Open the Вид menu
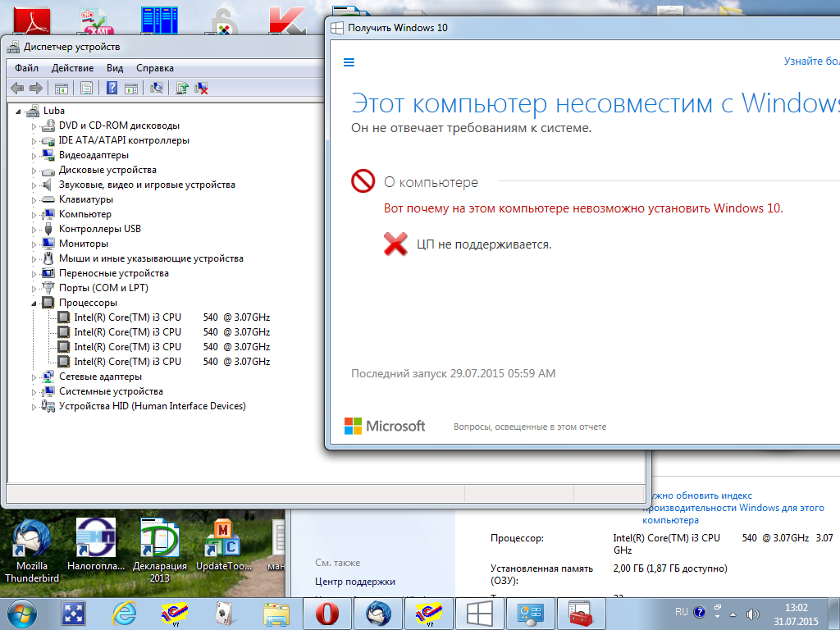 click(x=115, y=68)
